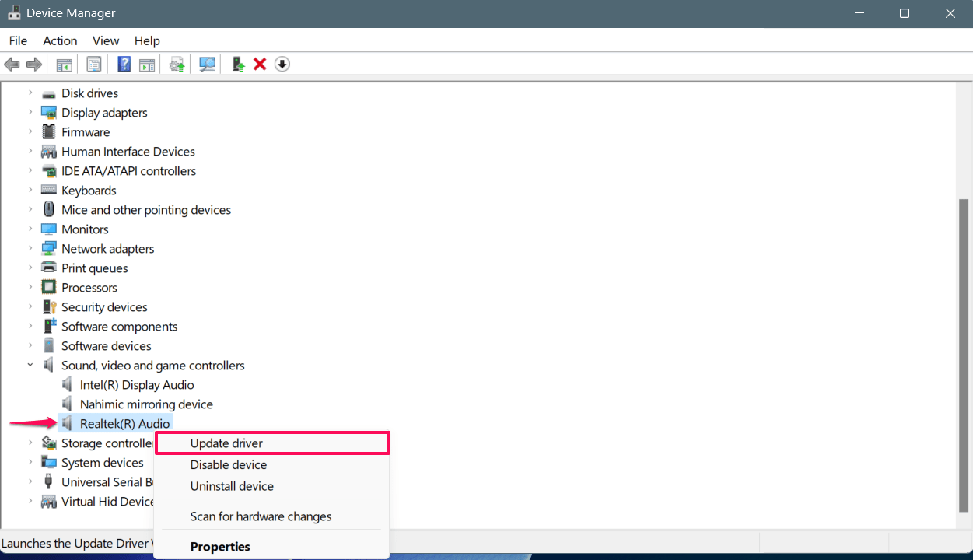
Task: Click the Processors chip icon
Action: click(x=49, y=288)
